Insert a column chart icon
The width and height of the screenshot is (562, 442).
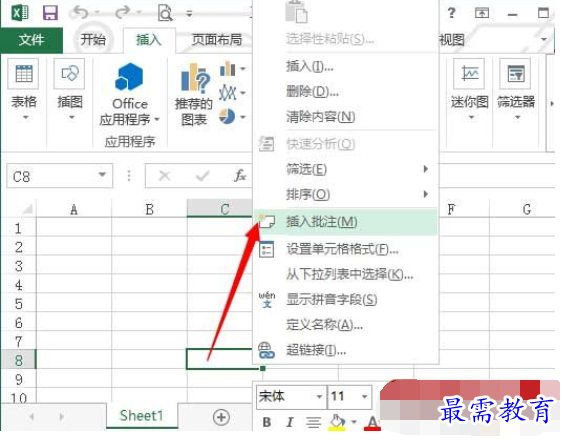pos(228,68)
